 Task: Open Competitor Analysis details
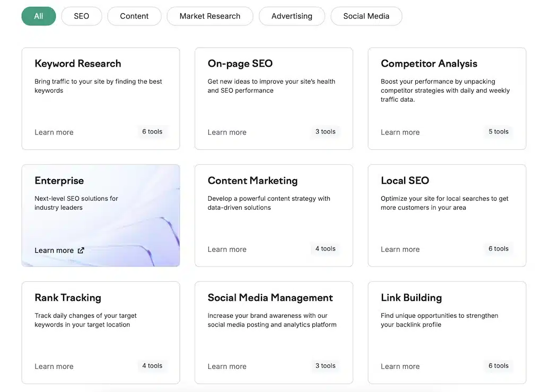pos(400,132)
